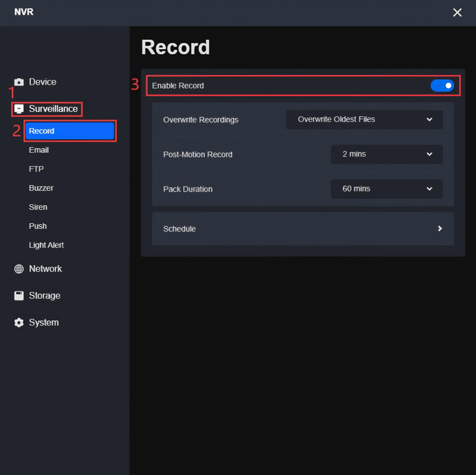
Task: Select the FTP submenu item
Action: pyautogui.click(x=36, y=169)
